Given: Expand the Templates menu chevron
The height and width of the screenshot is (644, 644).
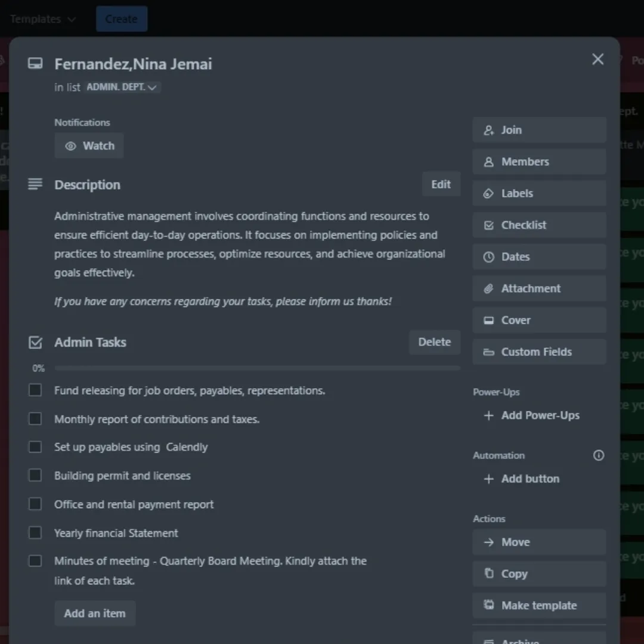Looking at the screenshot, I should [72, 19].
